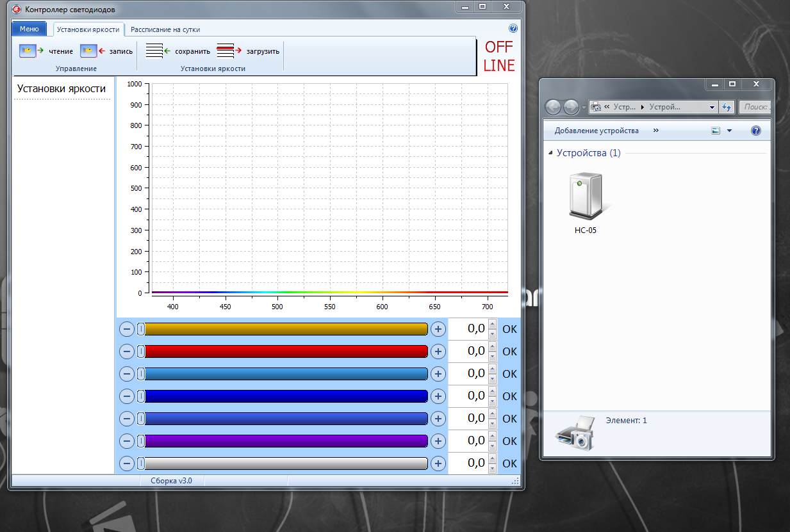
Task: Increase the yellow channel with plus button
Action: pos(438,329)
